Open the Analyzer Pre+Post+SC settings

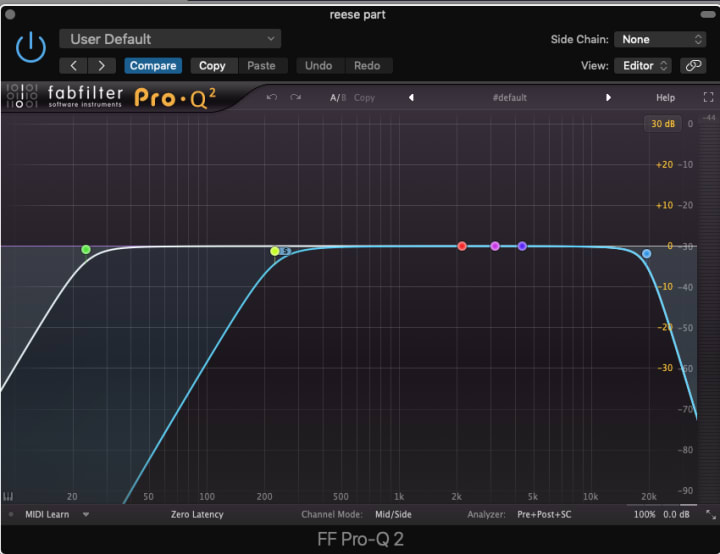(x=544, y=514)
